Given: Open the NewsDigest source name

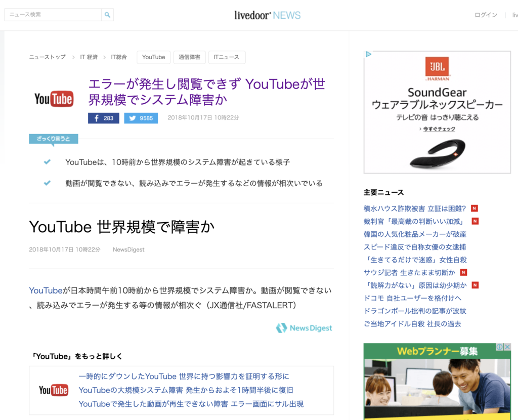Looking at the screenshot, I should click(128, 249).
